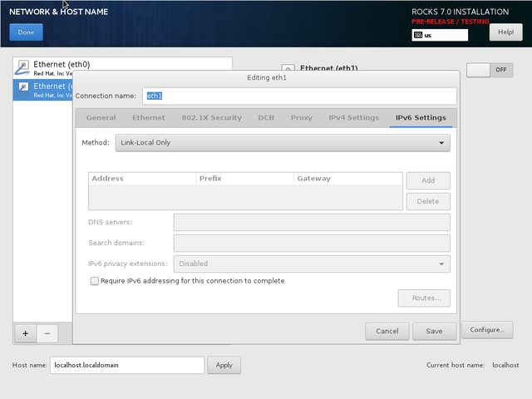Apply the host name
This screenshot has width=532, height=399.
[224, 365]
